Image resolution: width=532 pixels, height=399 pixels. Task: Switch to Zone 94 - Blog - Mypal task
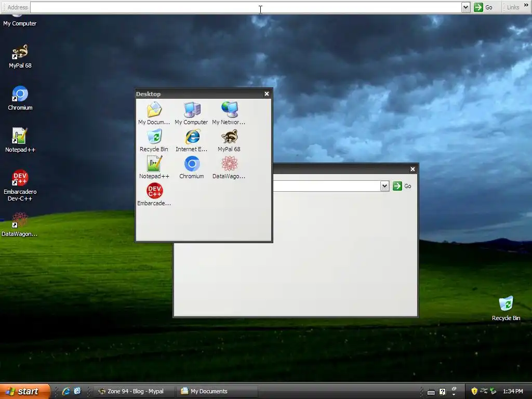point(134,391)
